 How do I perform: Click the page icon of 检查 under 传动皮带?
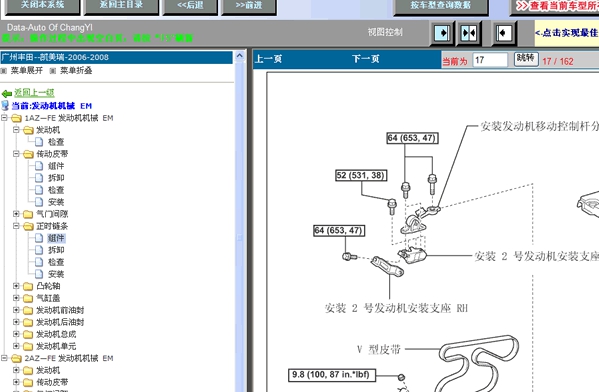pos(39,190)
